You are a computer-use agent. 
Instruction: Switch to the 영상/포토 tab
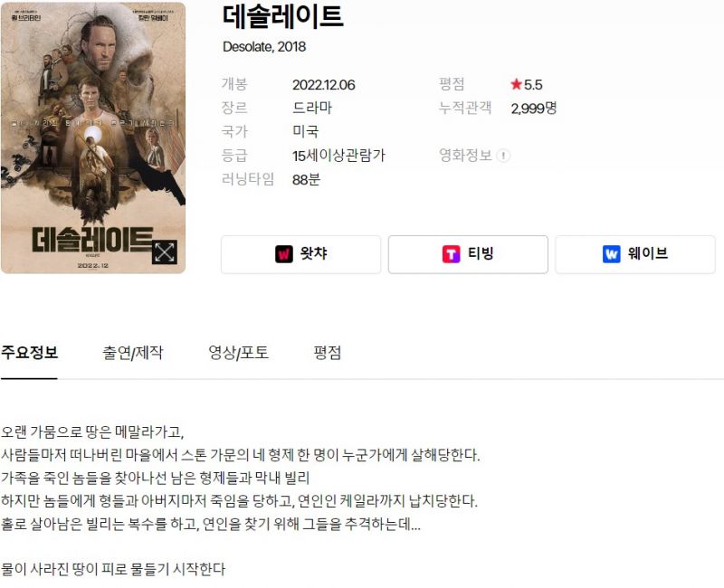click(238, 353)
